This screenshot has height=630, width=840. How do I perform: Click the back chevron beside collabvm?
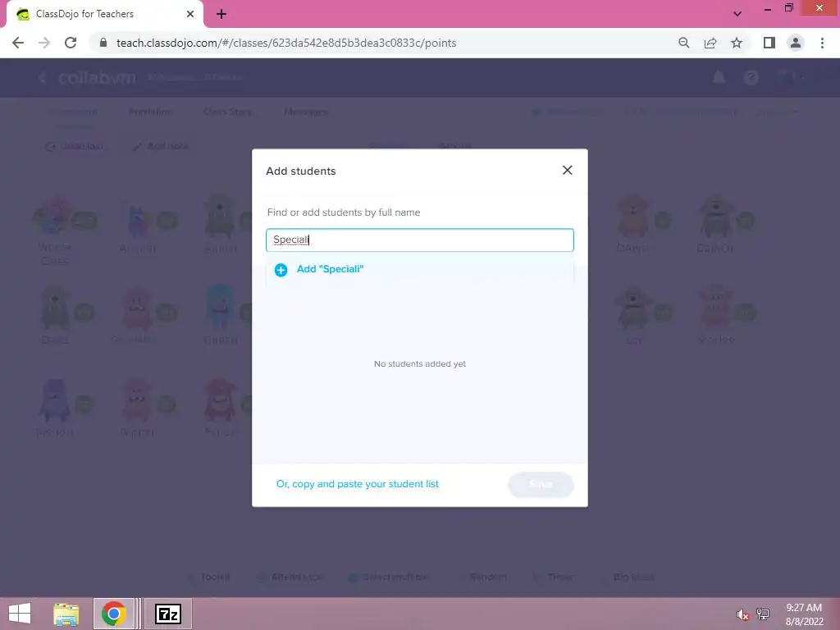[x=43, y=78]
